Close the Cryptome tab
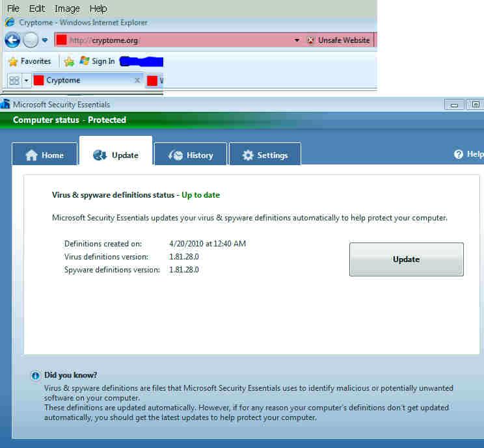This screenshot has height=448, width=484. [x=137, y=81]
